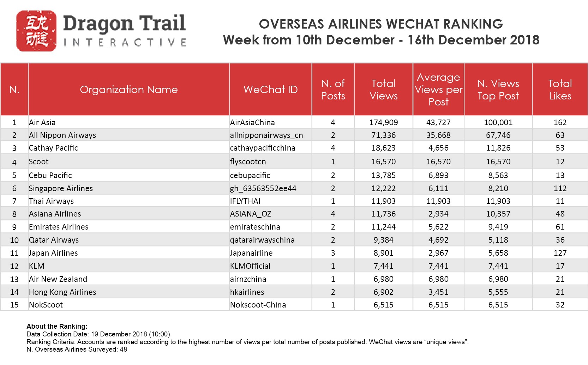Click the About the Ranking heading
588x365 pixels.
[57, 326]
